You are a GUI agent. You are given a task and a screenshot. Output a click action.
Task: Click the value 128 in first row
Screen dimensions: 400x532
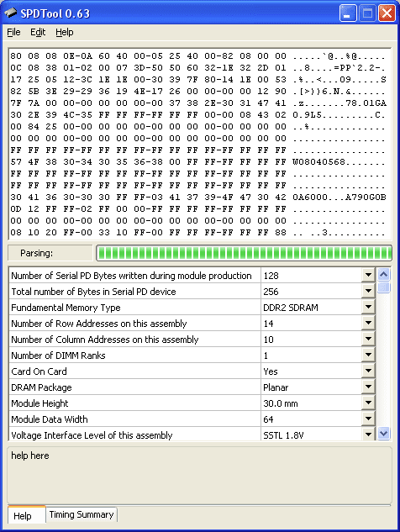[x=271, y=276]
